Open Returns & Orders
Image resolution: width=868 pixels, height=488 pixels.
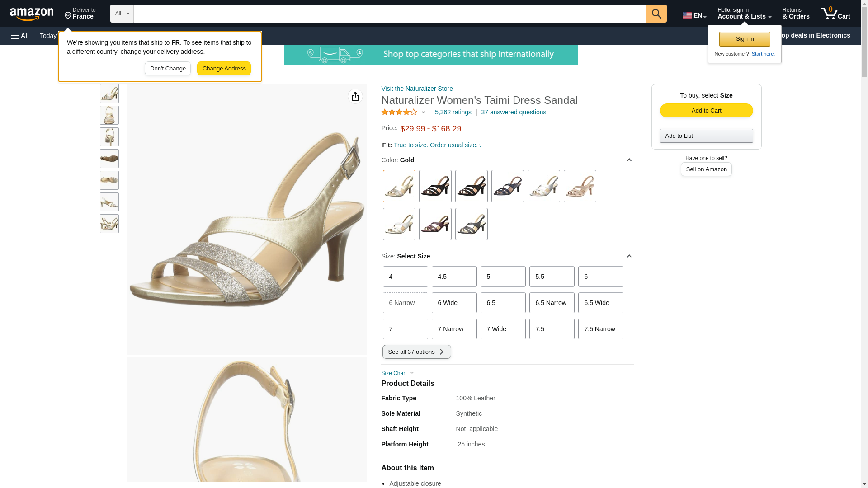point(796,14)
